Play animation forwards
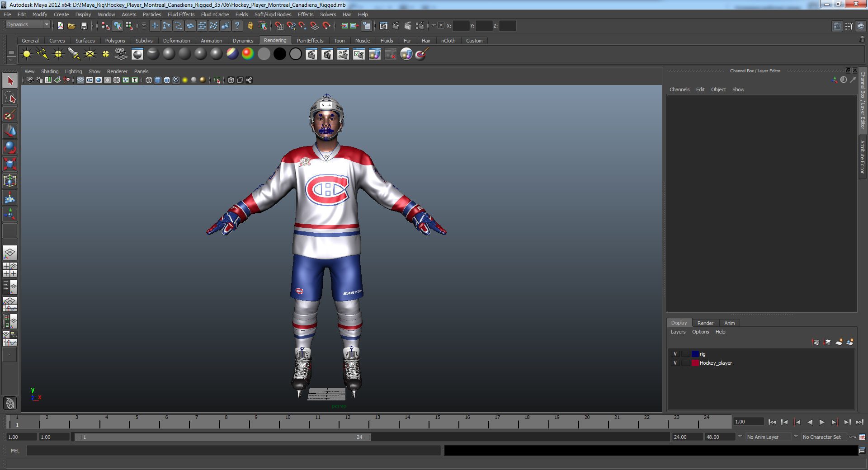Screen dimensions: 868x470 coord(822,422)
